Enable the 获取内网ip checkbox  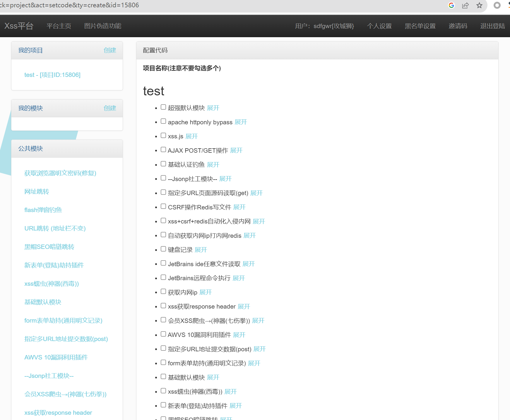[x=163, y=292]
